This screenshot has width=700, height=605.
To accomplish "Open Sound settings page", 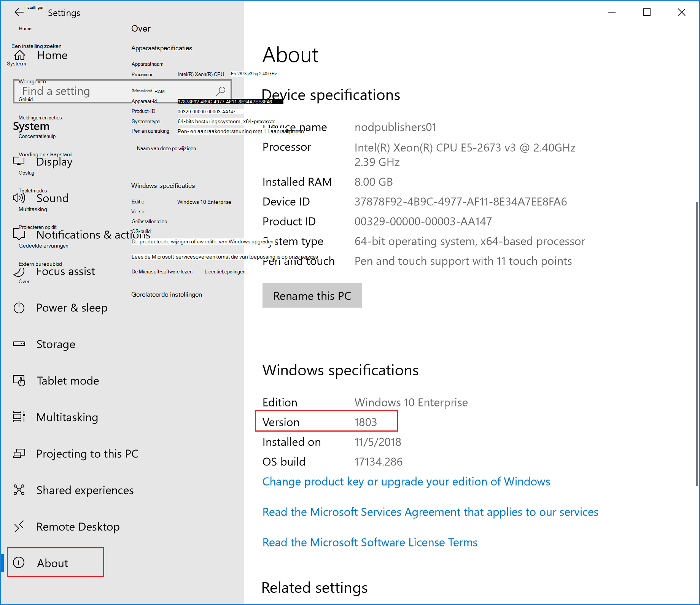I will (x=52, y=198).
